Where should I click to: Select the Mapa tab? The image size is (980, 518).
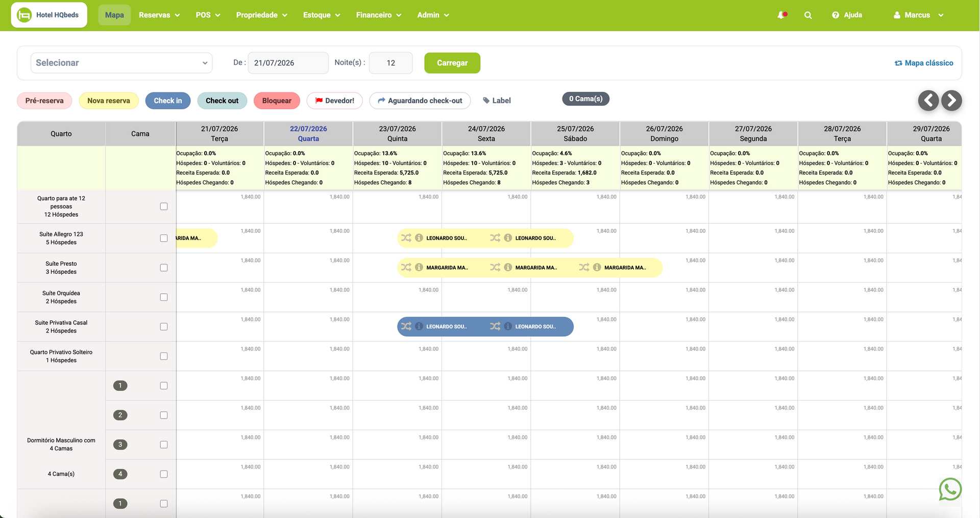coord(114,15)
